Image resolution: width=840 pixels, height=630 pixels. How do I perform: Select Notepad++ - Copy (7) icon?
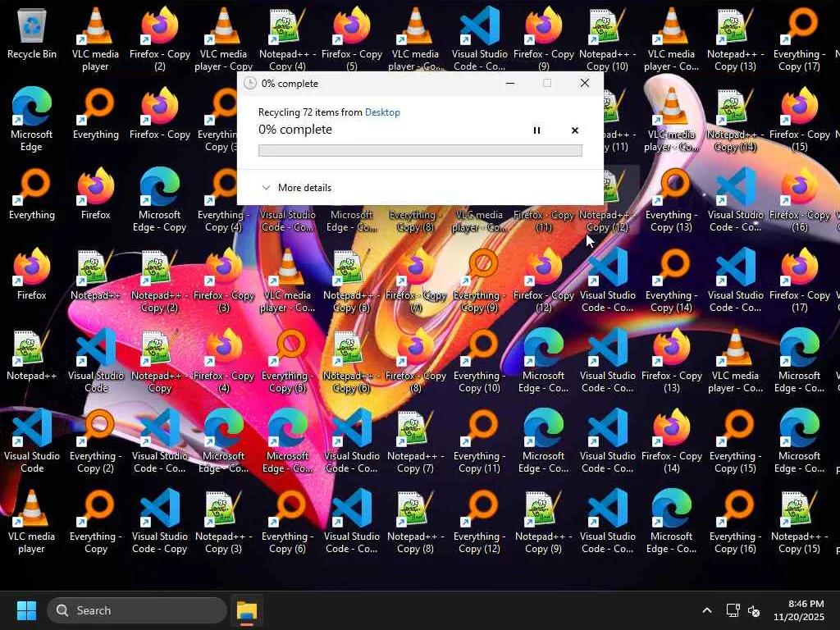(x=416, y=442)
